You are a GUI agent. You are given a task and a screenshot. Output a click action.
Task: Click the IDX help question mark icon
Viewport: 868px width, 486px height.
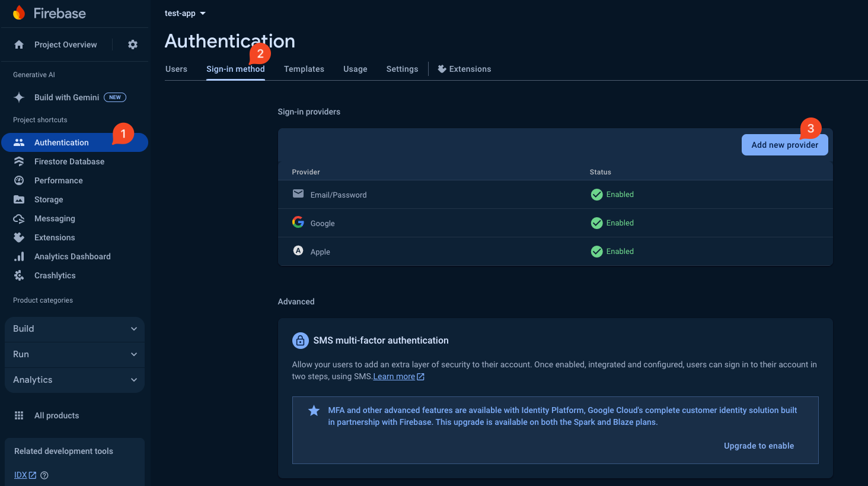click(x=44, y=475)
